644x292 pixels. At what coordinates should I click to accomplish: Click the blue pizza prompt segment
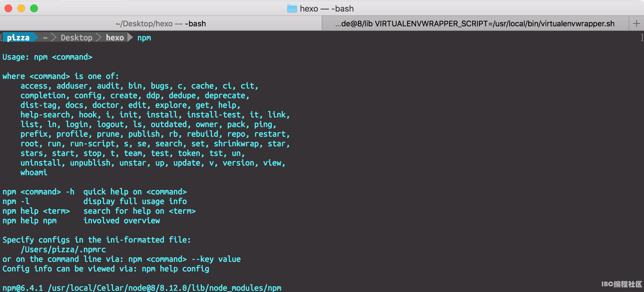[18, 38]
